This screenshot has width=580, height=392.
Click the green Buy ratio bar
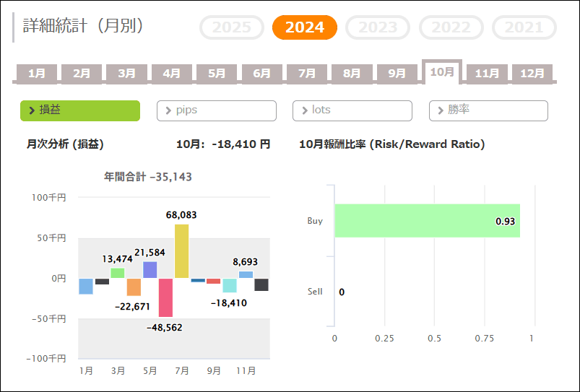tap(426, 221)
